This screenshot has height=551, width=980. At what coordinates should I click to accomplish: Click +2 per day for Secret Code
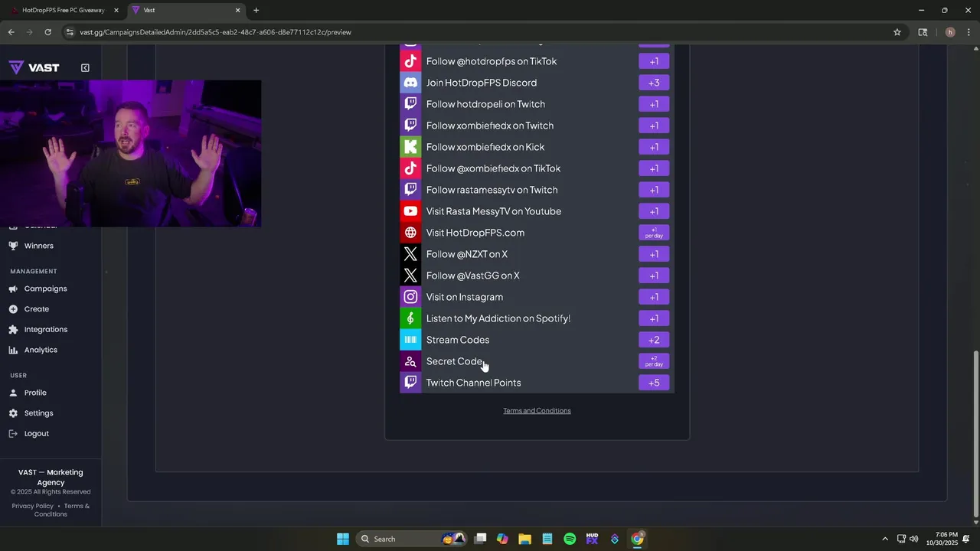[x=654, y=361]
